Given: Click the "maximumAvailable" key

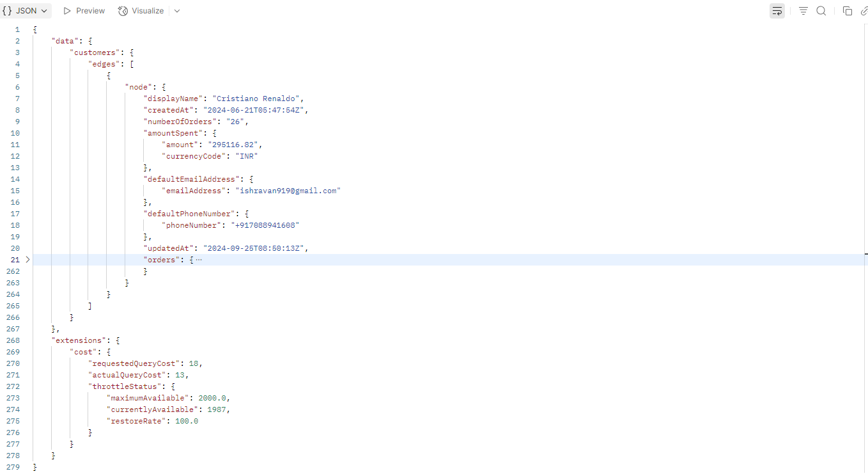Looking at the screenshot, I should (x=148, y=398).
